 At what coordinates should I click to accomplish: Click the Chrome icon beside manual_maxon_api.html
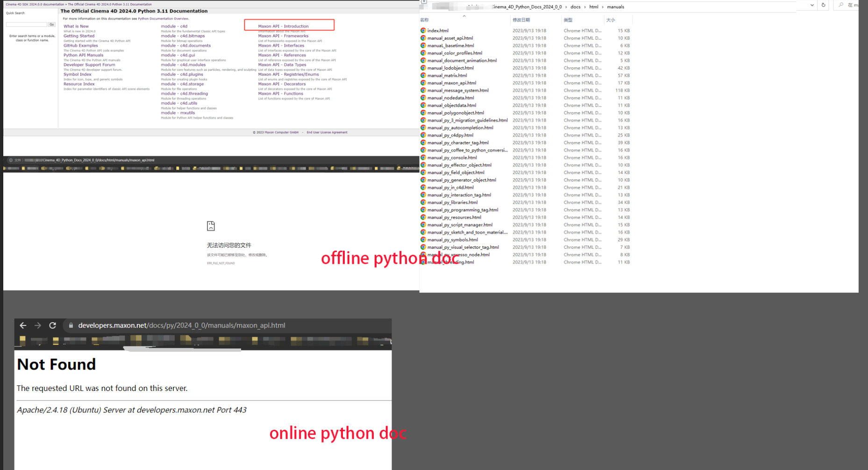coord(423,83)
